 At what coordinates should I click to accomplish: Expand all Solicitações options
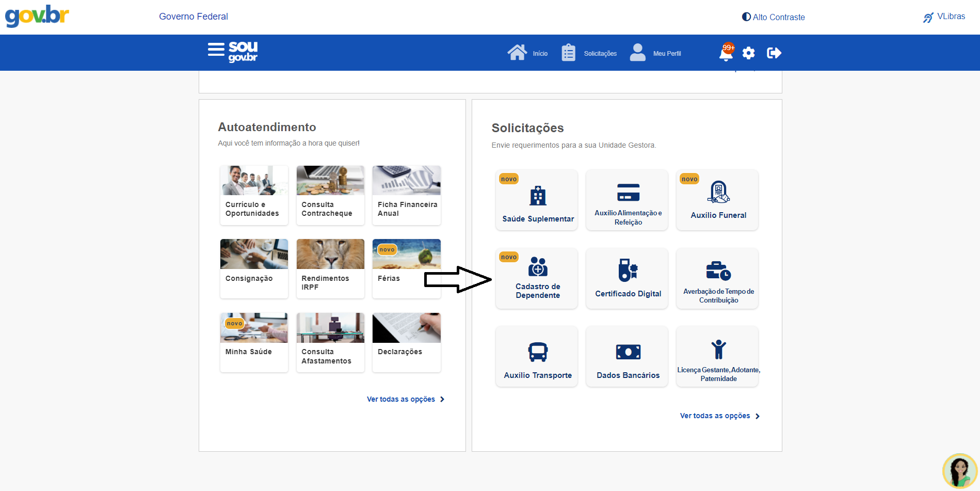719,416
